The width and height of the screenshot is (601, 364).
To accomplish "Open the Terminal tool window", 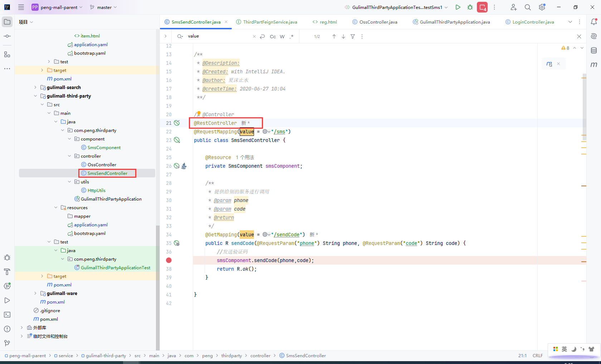I will click(7, 315).
